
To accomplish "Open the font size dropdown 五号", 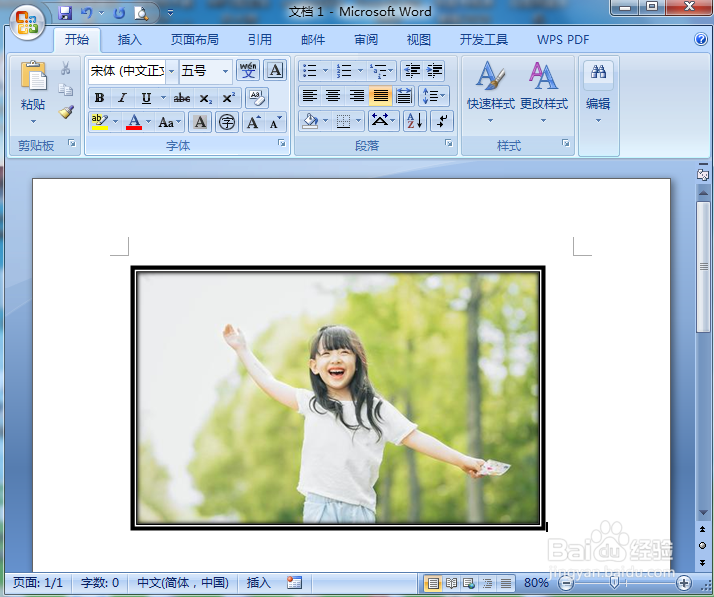I will coord(225,71).
